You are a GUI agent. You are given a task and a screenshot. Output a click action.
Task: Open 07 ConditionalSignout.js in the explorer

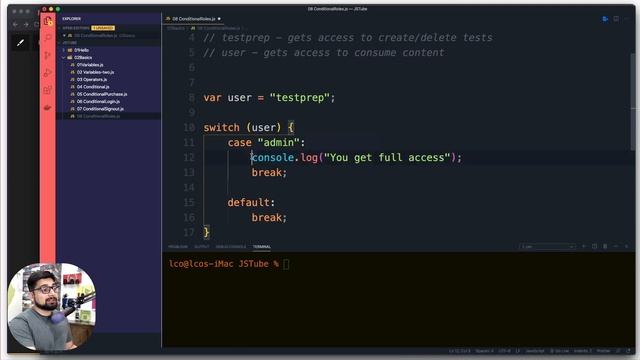click(x=100, y=109)
